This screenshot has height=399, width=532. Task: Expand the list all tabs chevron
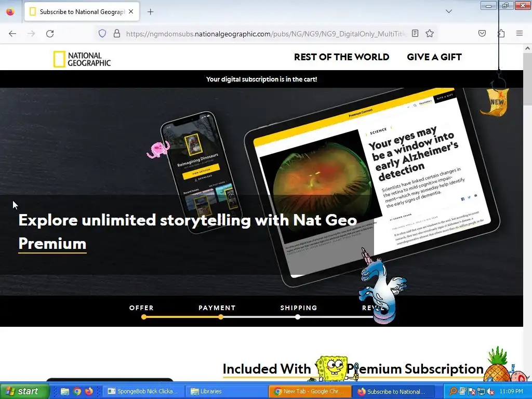[x=448, y=11]
